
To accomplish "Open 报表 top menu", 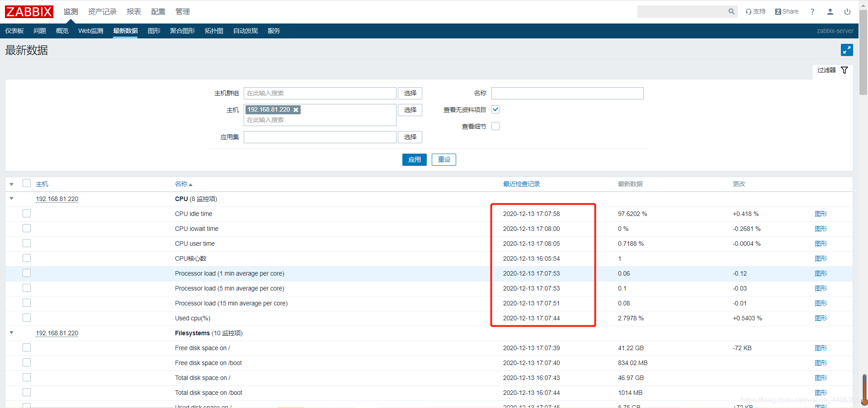I will coord(134,12).
